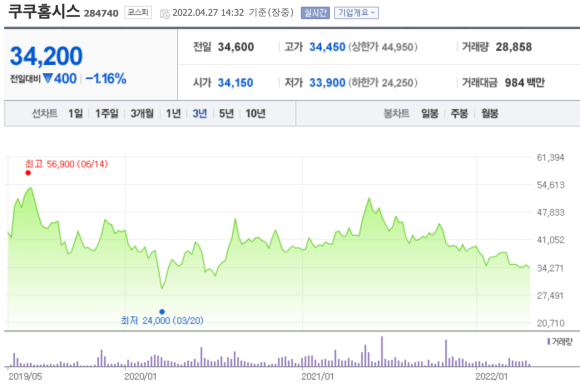Click the 54,613 price axis label
This screenshot has height=388, width=580.
(550, 185)
